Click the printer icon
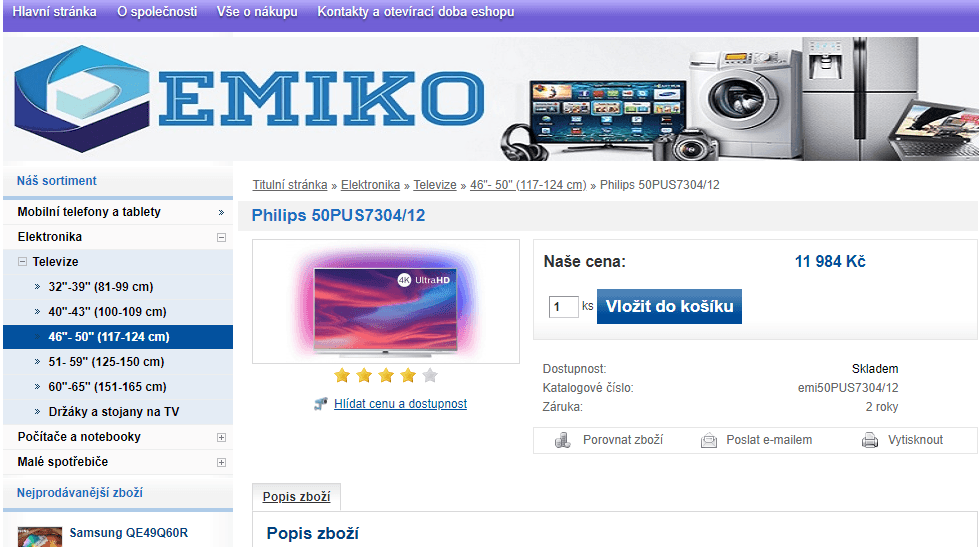This screenshot has height=547, width=979. 870,440
